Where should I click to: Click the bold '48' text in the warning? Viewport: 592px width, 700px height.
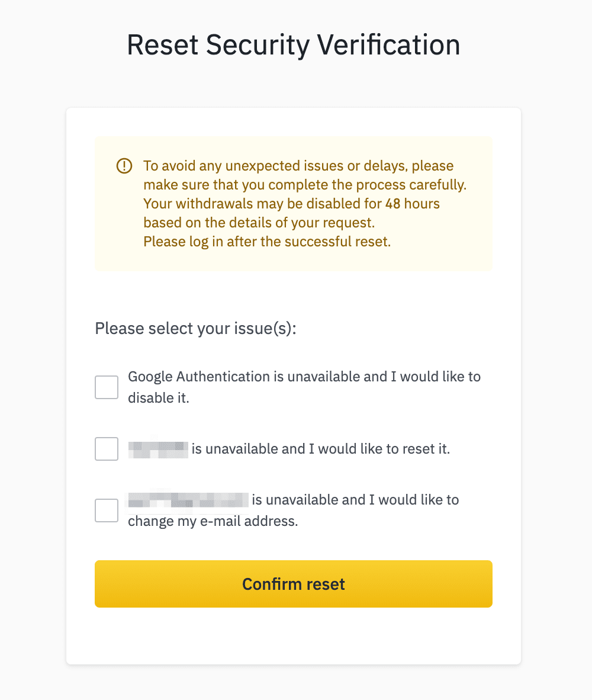393,204
